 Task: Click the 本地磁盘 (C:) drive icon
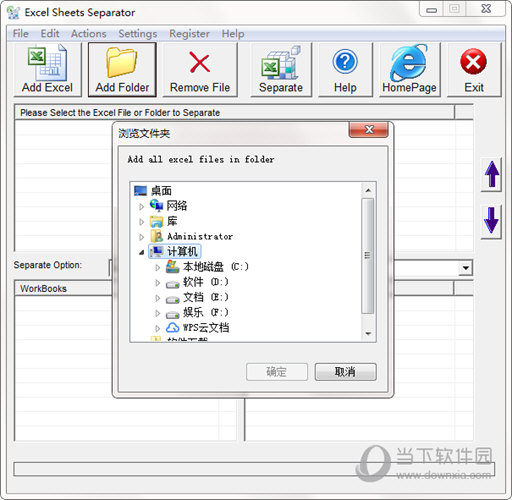[x=172, y=267]
